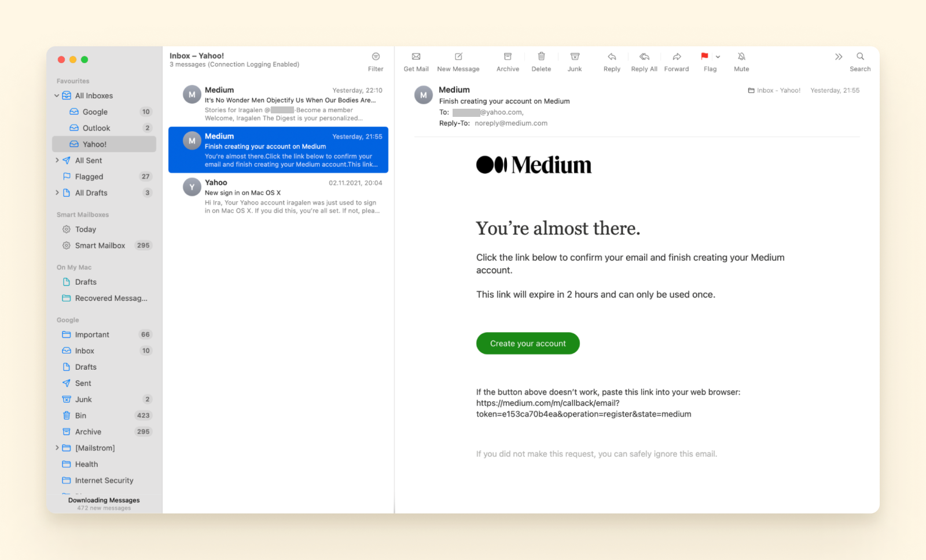
Task: Compose a New Message
Action: [458, 61]
